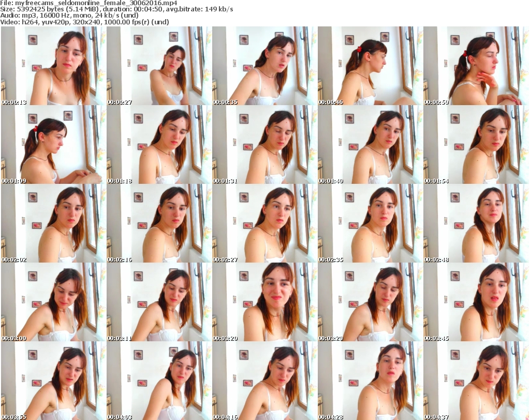Image resolution: width=530 pixels, height=420 pixels.
Task: Open the frame timestamped 00:03:20
Action: point(264,302)
